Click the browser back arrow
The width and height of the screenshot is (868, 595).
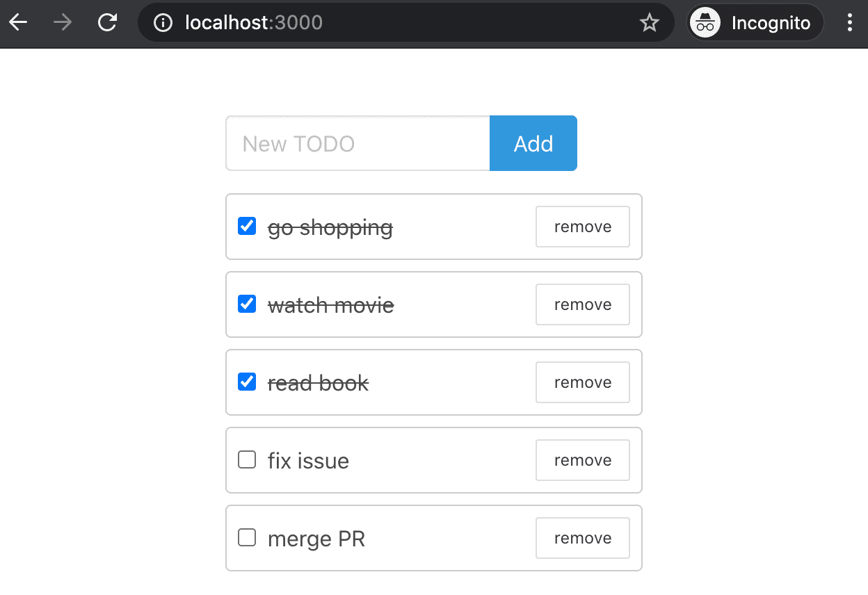[18, 23]
